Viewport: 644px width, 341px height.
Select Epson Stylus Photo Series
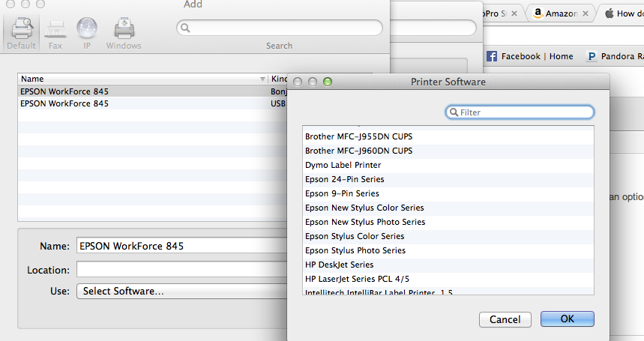tap(448, 250)
